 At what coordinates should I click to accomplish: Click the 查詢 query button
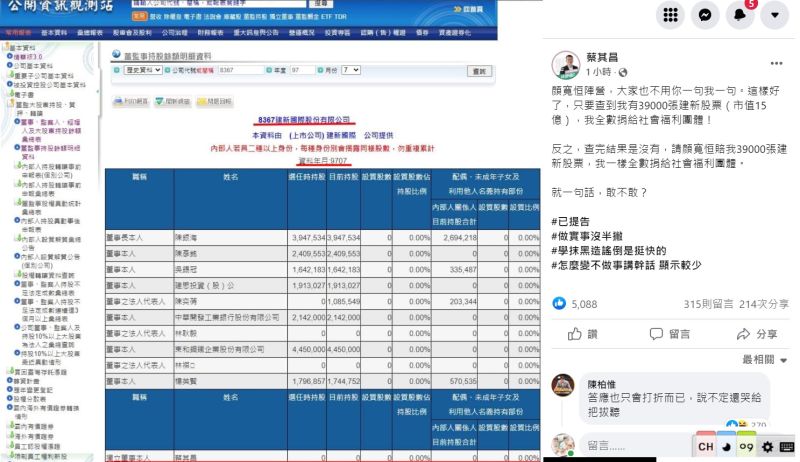click(x=479, y=71)
